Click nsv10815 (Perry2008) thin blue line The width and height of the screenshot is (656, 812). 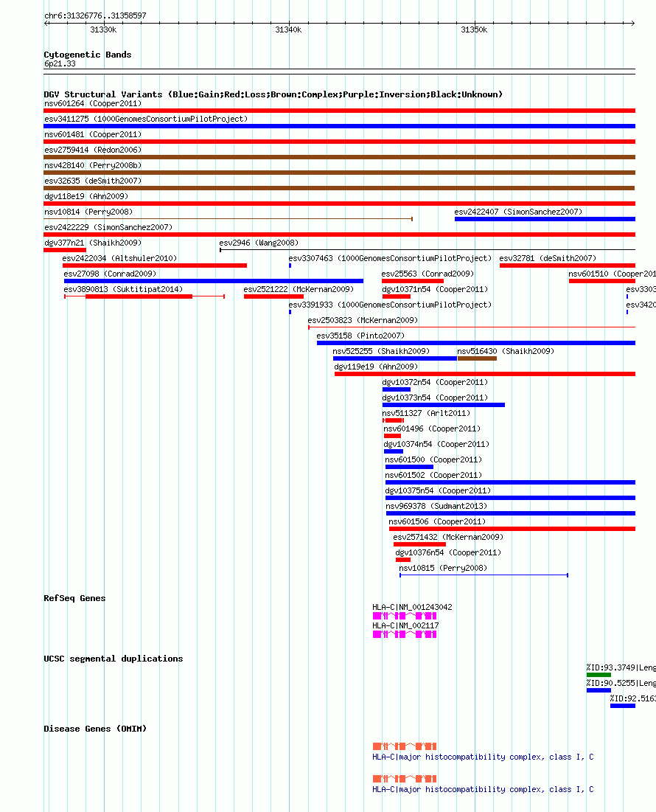pyautogui.click(x=484, y=576)
